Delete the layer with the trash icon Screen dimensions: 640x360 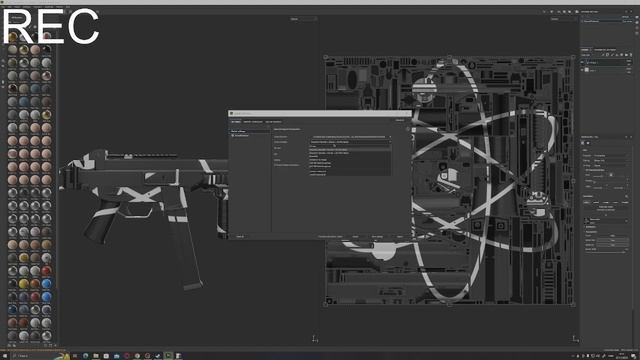tap(631, 55)
